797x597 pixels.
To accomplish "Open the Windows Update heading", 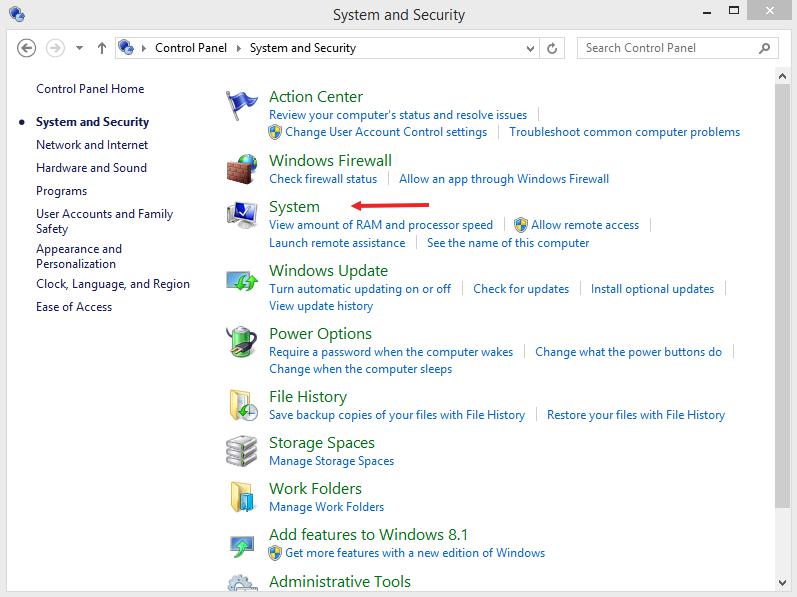I will point(328,270).
